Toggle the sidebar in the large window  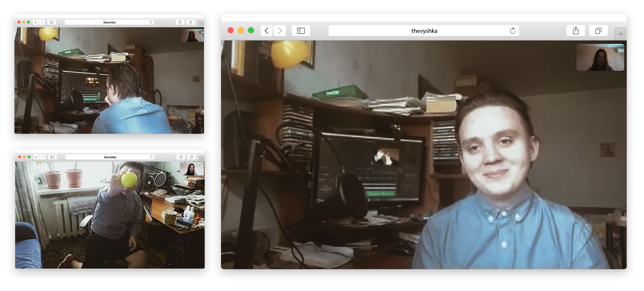coord(301,31)
